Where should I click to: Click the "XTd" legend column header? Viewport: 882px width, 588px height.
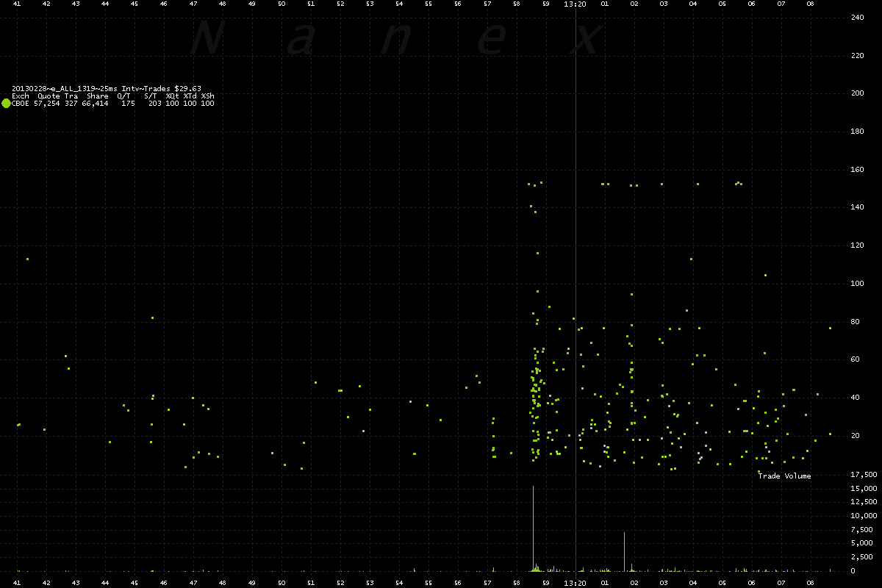[190, 96]
